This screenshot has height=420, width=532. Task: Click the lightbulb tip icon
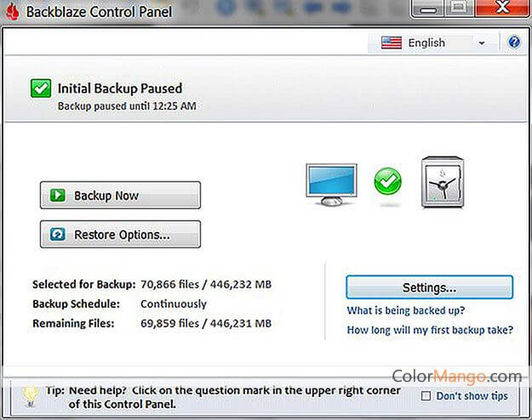coord(30,393)
